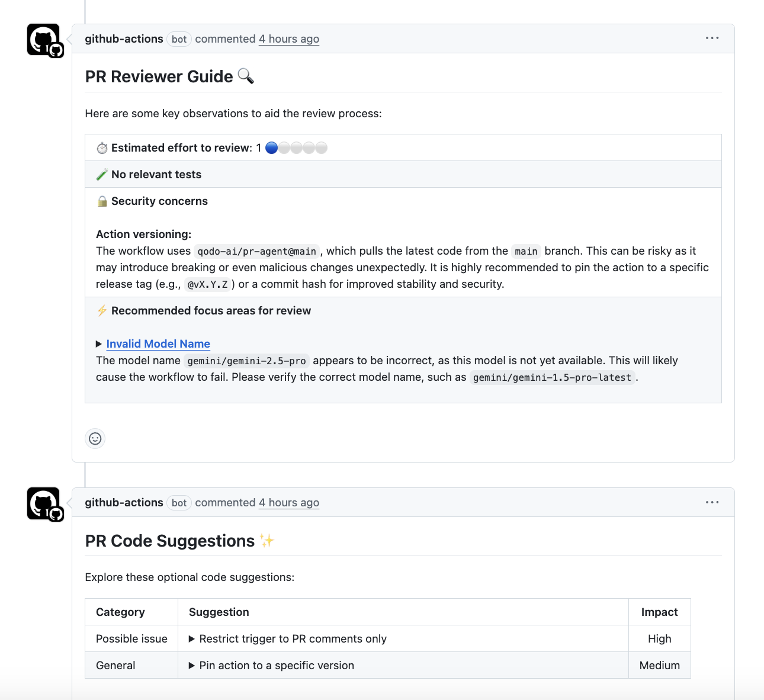Expand 'Restrict trigger to PR comments only' suggestion
This screenshot has height=700, width=764.
pos(192,639)
